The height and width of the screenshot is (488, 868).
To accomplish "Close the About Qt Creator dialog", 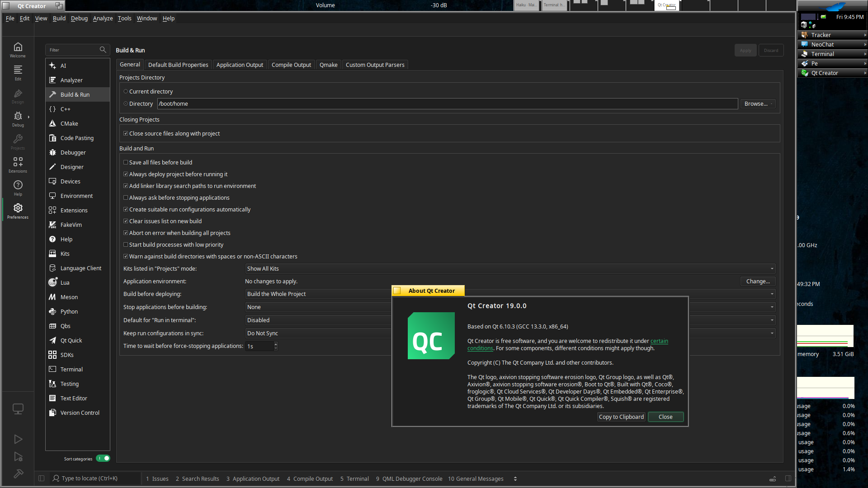I will click(x=665, y=417).
